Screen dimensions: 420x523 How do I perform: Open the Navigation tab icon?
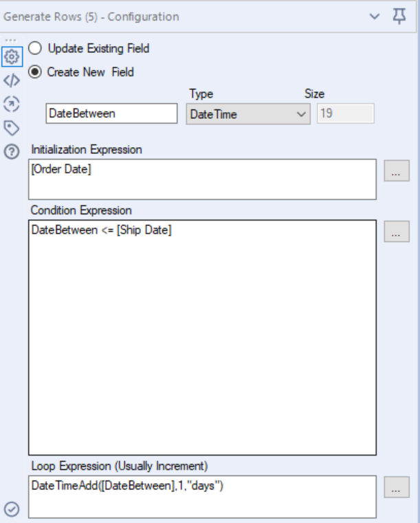[12, 104]
